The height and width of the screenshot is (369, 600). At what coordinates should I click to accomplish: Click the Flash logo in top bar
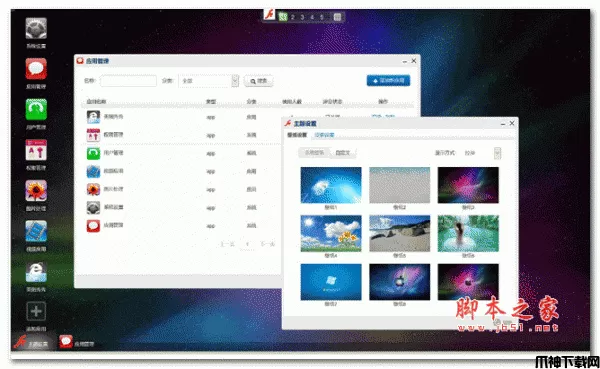click(270, 15)
